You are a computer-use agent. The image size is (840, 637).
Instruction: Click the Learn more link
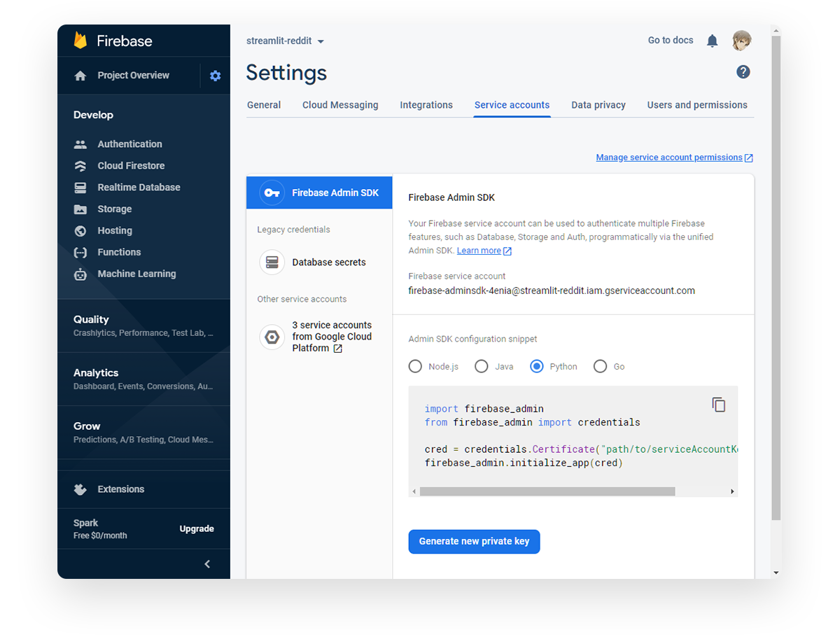(x=479, y=251)
